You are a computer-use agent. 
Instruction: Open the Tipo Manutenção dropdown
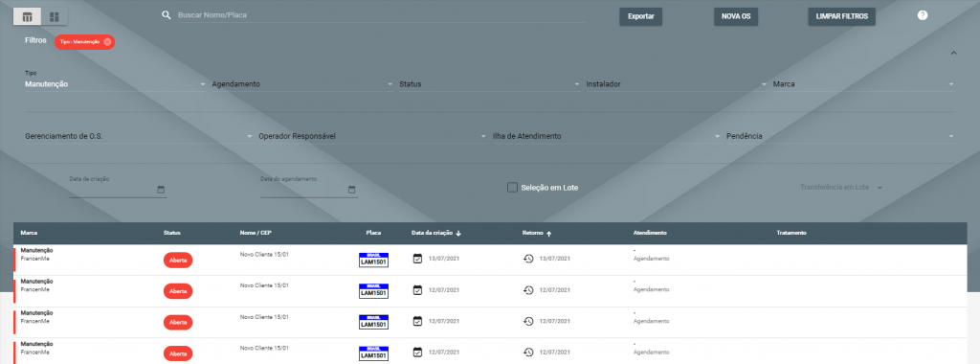click(x=116, y=83)
